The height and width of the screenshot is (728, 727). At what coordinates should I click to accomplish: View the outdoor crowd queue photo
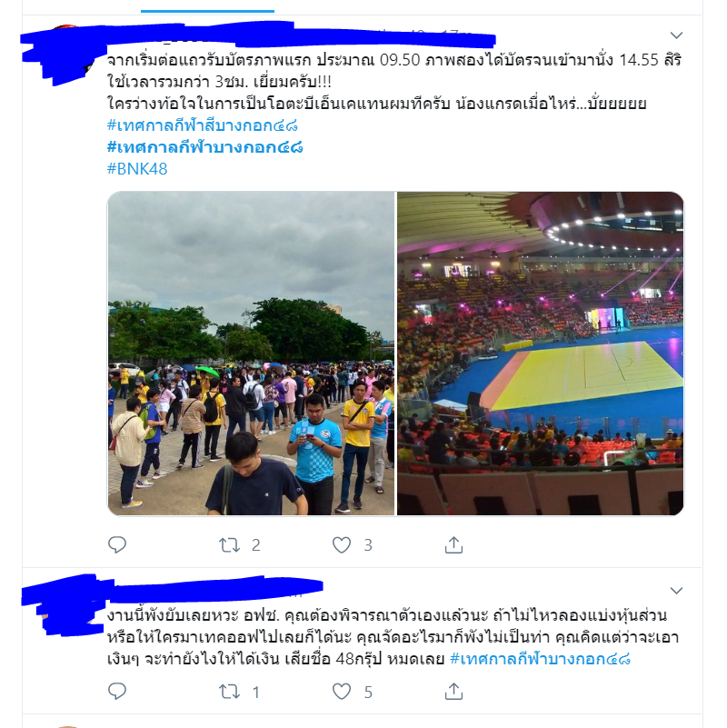click(x=251, y=354)
